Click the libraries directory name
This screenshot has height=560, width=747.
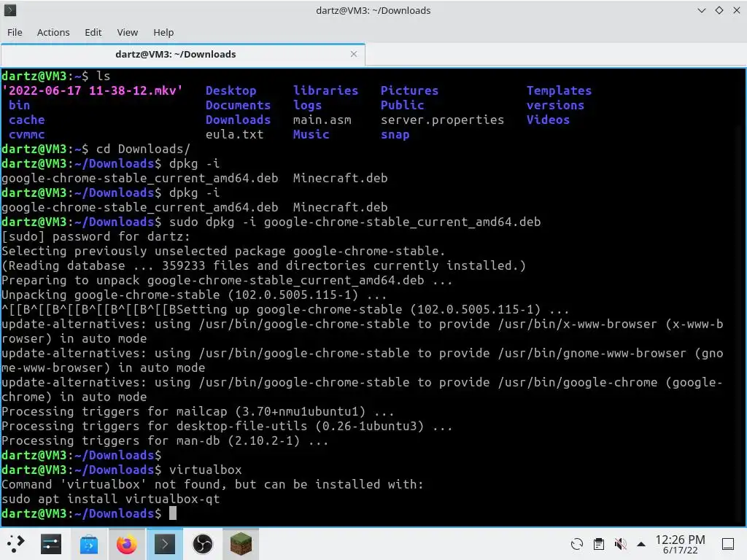325,90
